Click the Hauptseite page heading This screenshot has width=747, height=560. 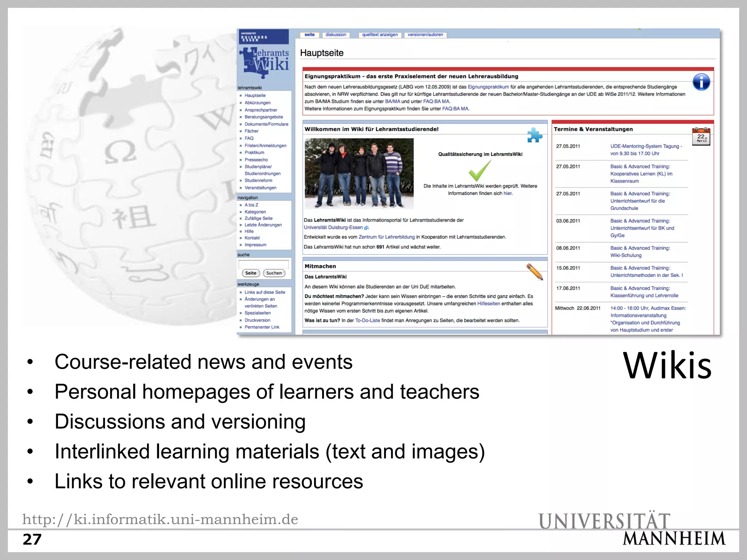pos(322,53)
